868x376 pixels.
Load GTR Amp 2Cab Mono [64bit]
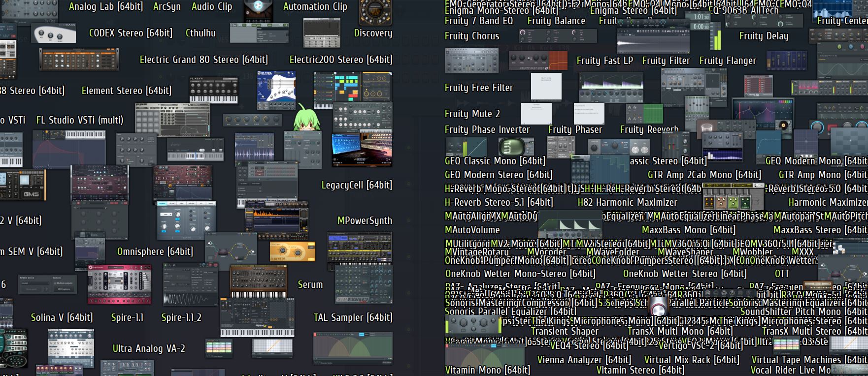pyautogui.click(x=704, y=175)
